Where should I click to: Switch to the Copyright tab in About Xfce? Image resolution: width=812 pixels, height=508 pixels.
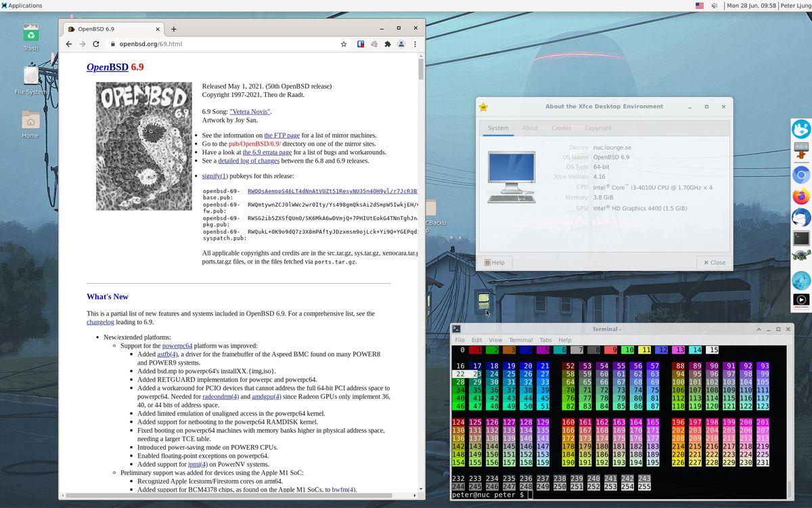point(597,128)
